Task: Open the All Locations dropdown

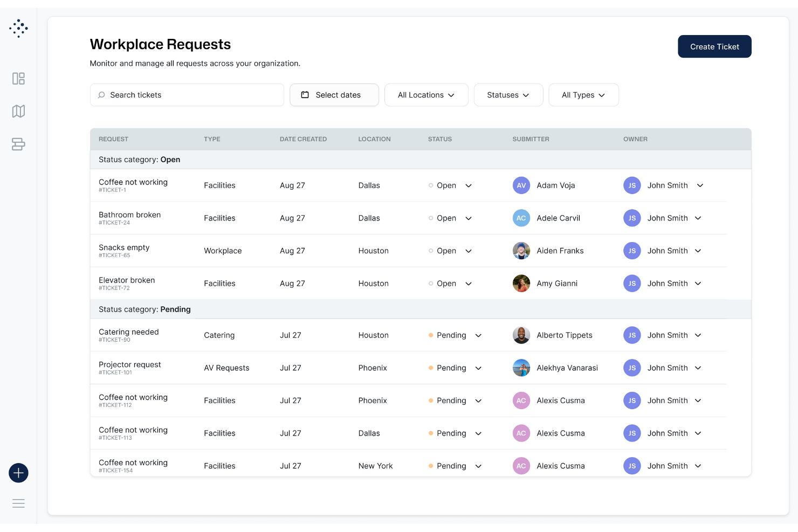Action: [426, 95]
